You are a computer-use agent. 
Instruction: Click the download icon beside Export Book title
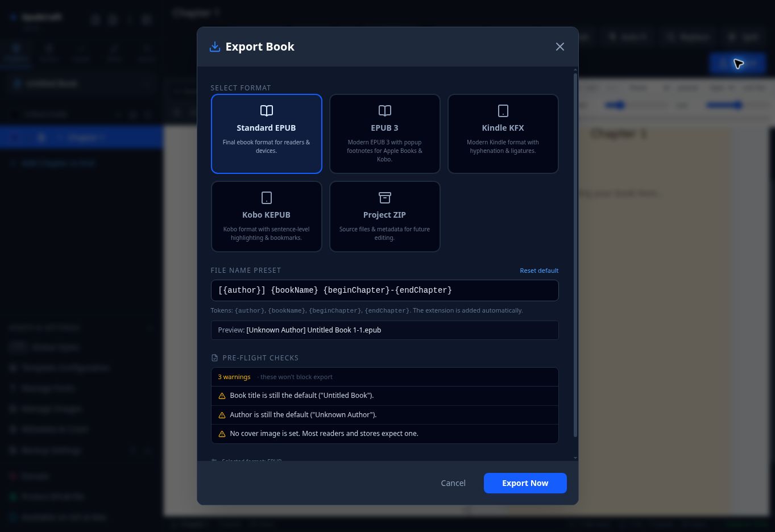click(x=215, y=47)
